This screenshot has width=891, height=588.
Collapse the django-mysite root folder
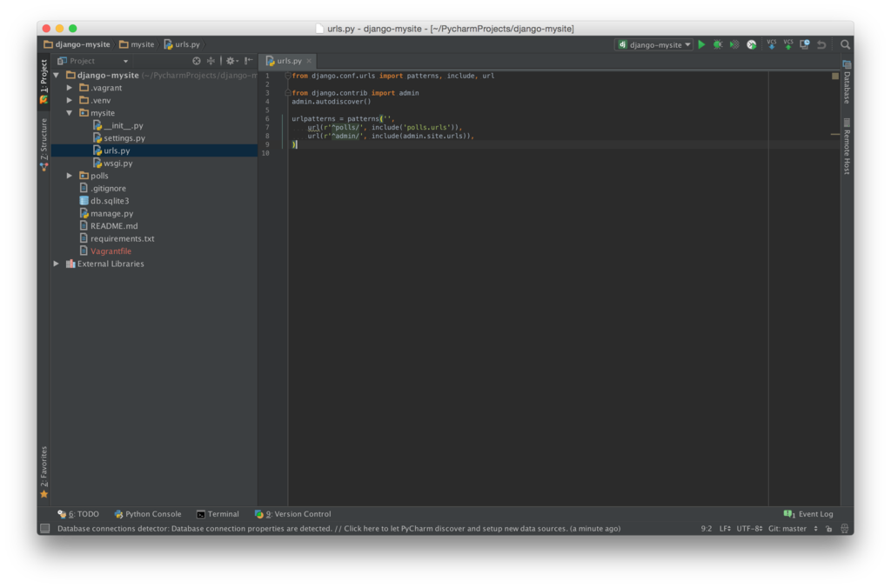click(x=57, y=75)
